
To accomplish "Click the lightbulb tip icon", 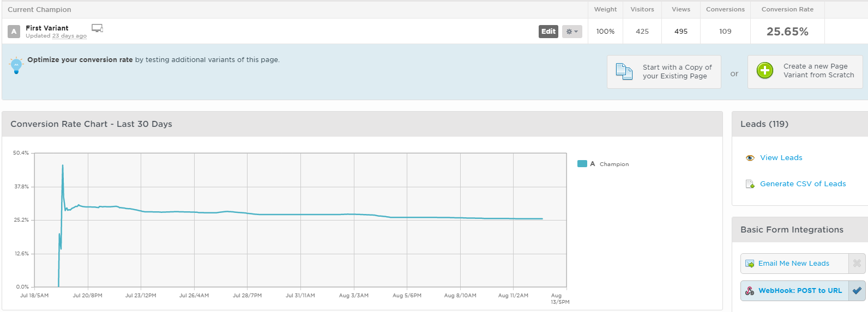I will pos(16,65).
